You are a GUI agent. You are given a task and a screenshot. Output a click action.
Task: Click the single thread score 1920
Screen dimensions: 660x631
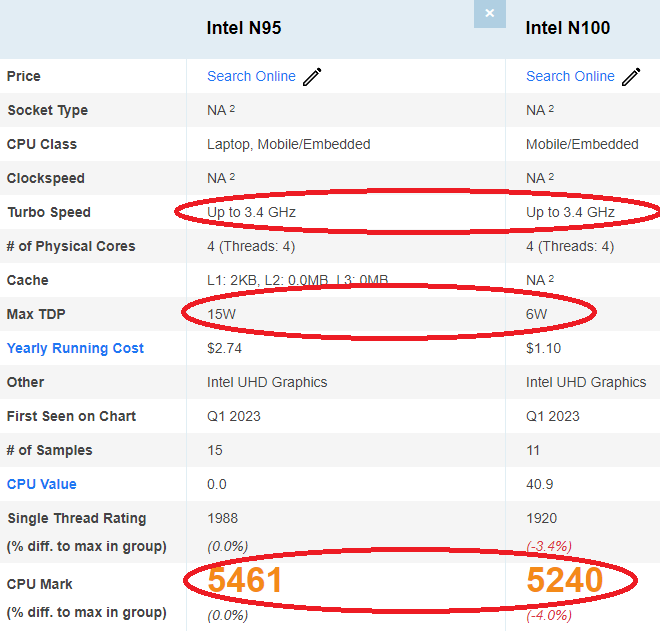pos(541,518)
